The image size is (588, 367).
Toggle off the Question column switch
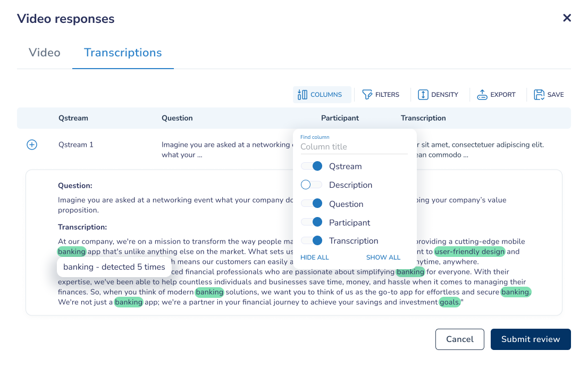[312, 203]
